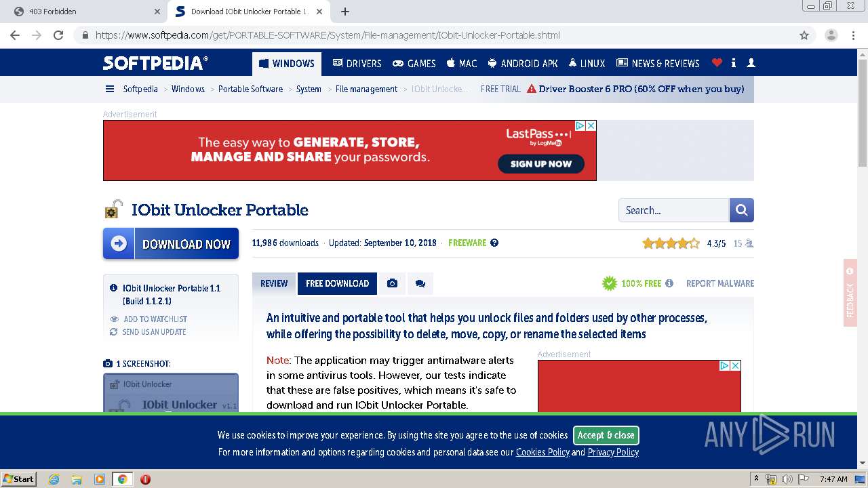The width and height of the screenshot is (868, 488).
Task: Select the REVIEW tab
Action: click(274, 283)
